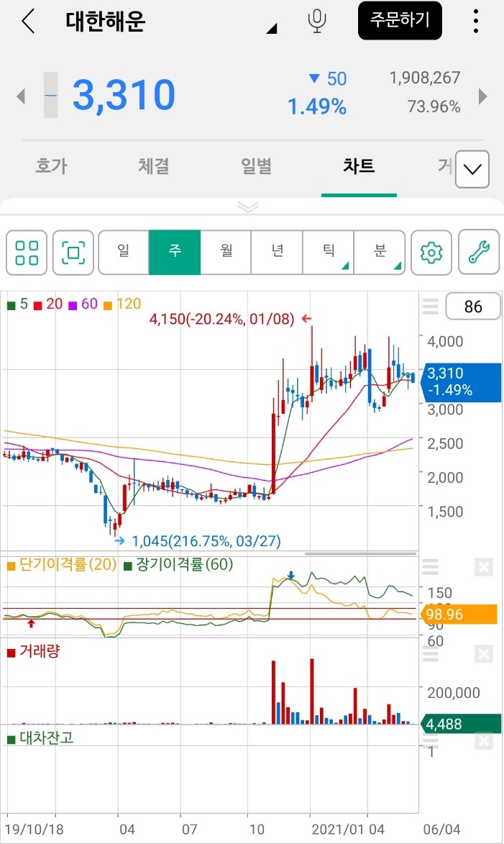
Task: Close the 대차잔고 panel
Action: (x=484, y=741)
